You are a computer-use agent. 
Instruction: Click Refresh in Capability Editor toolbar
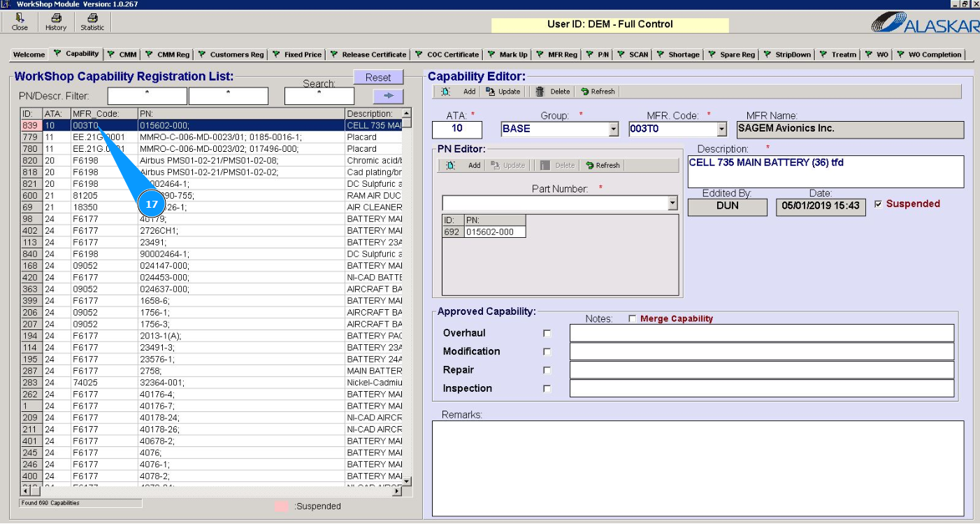pyautogui.click(x=598, y=92)
